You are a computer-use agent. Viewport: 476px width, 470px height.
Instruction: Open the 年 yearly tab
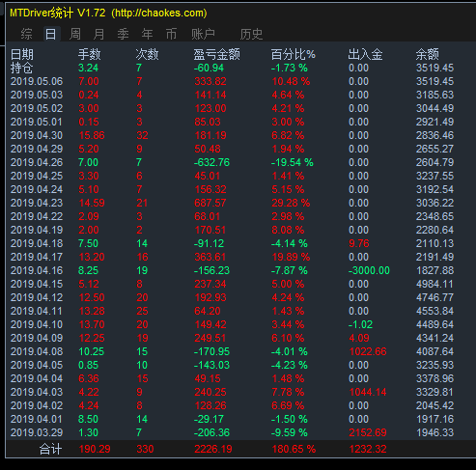coord(147,34)
